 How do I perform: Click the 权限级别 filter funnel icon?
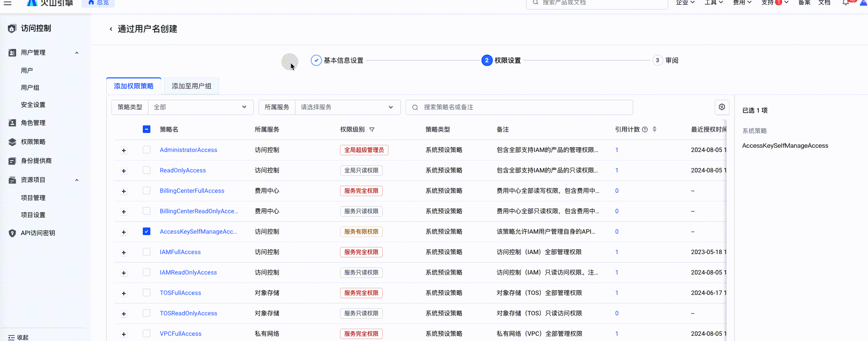pos(372,130)
